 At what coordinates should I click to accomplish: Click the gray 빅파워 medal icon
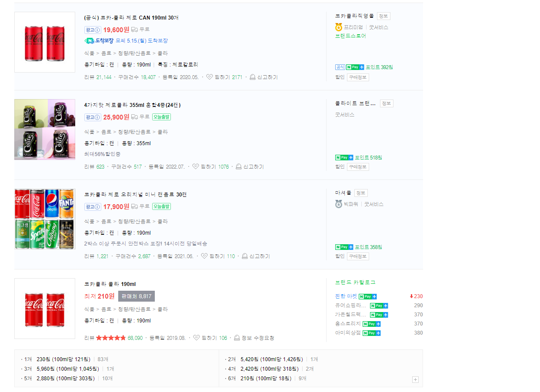click(339, 204)
